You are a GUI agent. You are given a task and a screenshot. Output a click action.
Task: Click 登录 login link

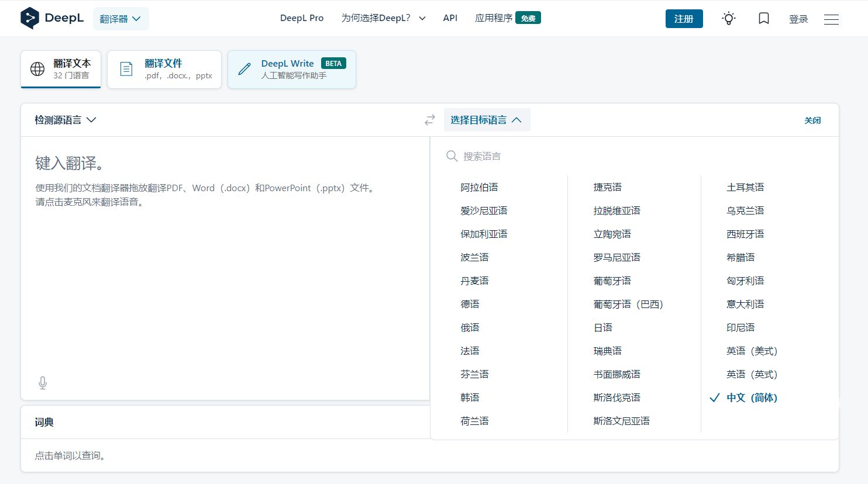[x=798, y=19]
